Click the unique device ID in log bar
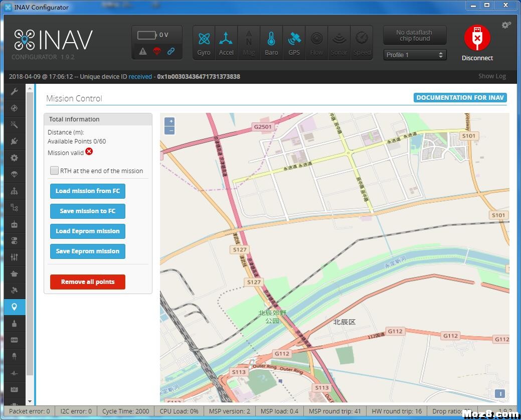The image size is (521, 420). (x=199, y=76)
